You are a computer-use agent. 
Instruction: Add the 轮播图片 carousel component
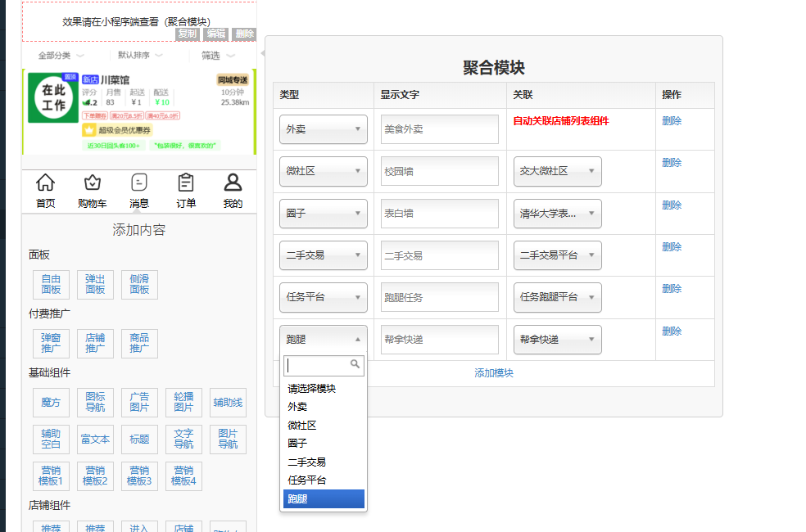183,403
